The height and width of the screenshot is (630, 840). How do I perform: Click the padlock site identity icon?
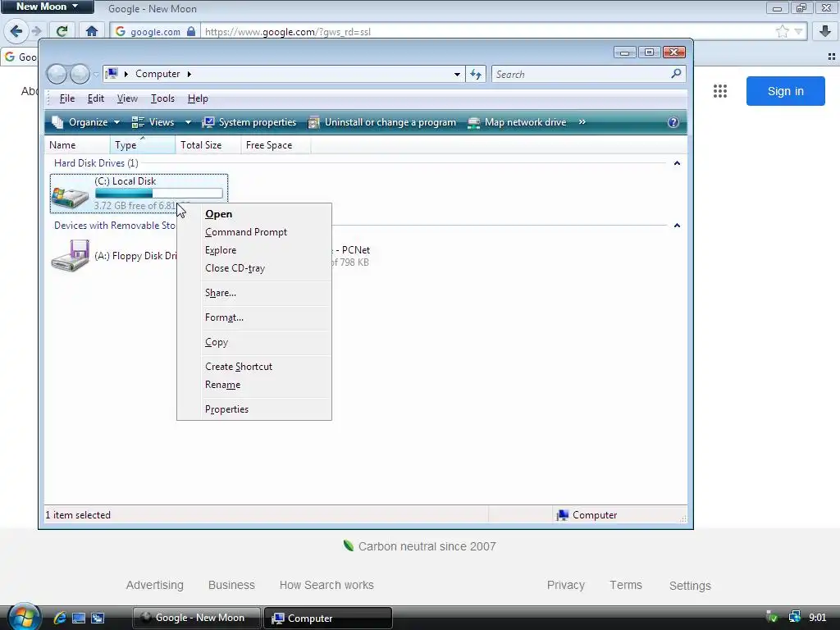pyautogui.click(x=191, y=32)
